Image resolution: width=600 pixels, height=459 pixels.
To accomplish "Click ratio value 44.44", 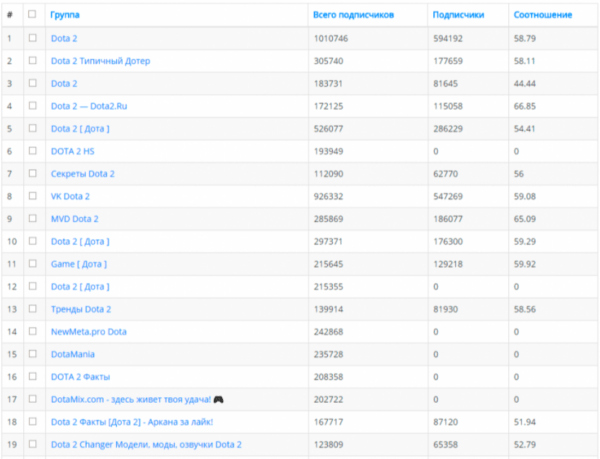I will pyautogui.click(x=525, y=83).
